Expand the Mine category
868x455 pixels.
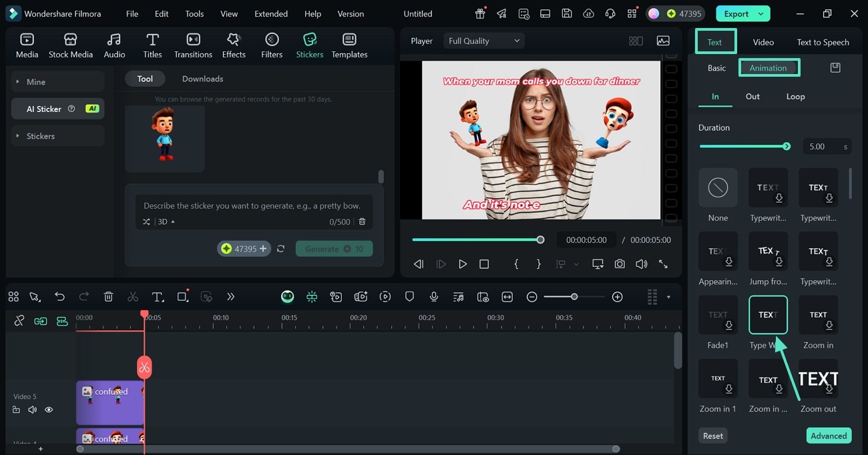[x=58, y=81]
